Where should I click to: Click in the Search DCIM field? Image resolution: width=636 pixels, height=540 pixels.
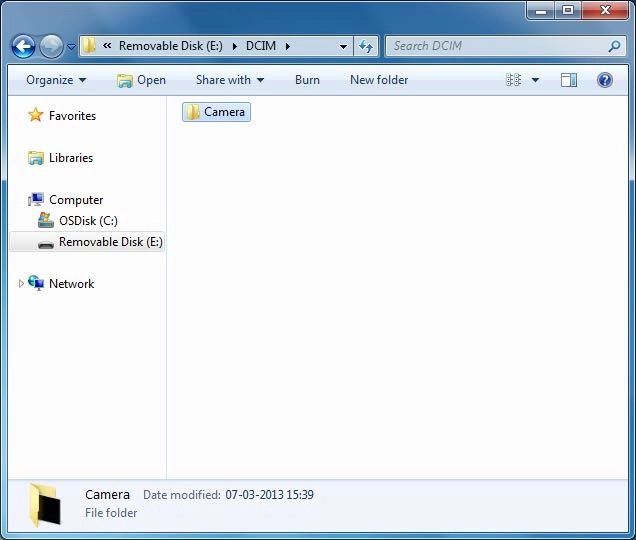495,46
